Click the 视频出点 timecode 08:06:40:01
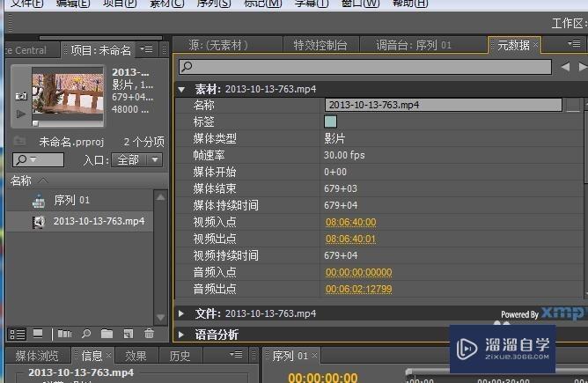Screen dimensions: 588x383 point(350,239)
